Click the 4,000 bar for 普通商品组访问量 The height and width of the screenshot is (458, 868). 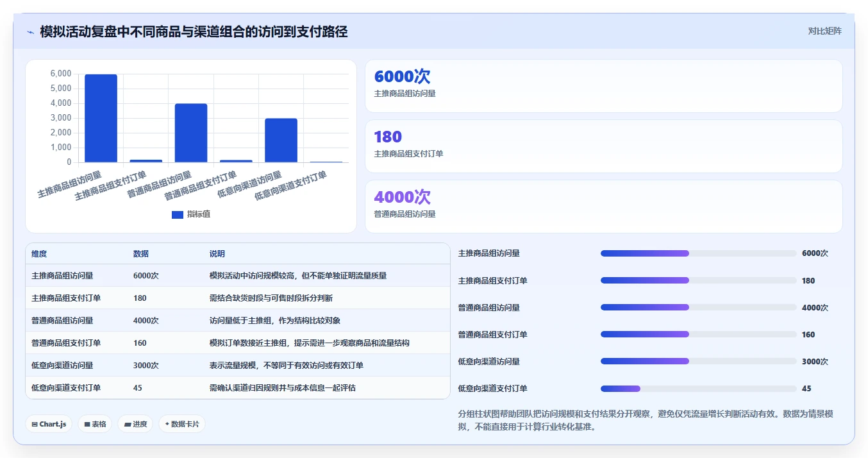pos(191,133)
